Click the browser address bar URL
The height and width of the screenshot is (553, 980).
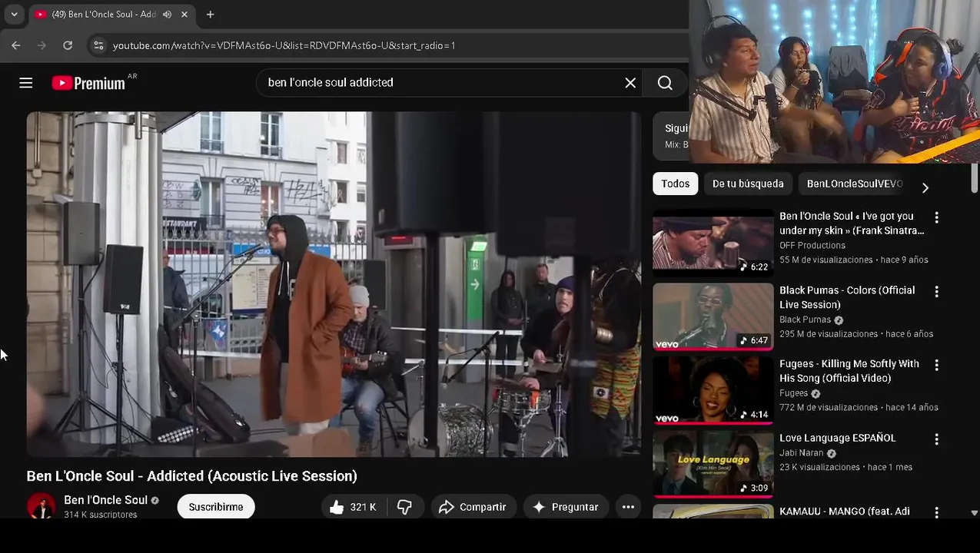coord(284,45)
